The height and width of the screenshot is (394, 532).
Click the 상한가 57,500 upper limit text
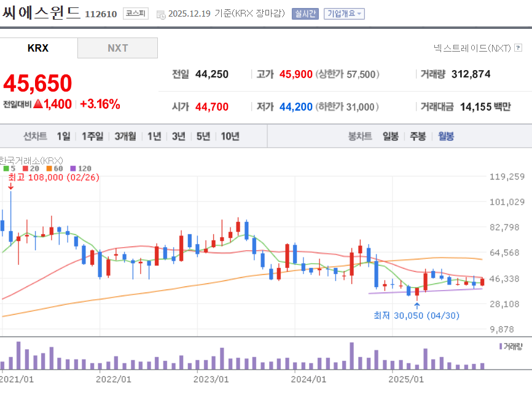(348, 74)
